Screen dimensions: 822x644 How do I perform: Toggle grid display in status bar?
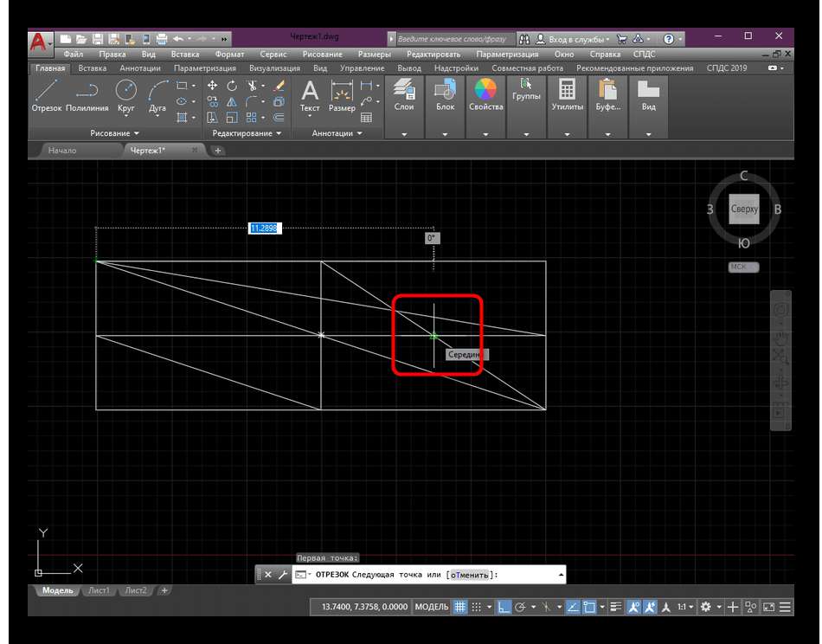460,607
